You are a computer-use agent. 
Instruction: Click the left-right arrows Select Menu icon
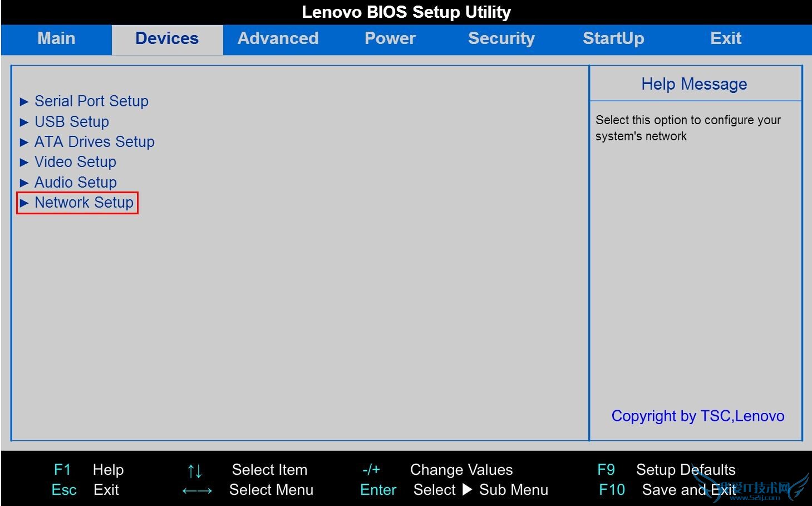pyautogui.click(x=197, y=491)
